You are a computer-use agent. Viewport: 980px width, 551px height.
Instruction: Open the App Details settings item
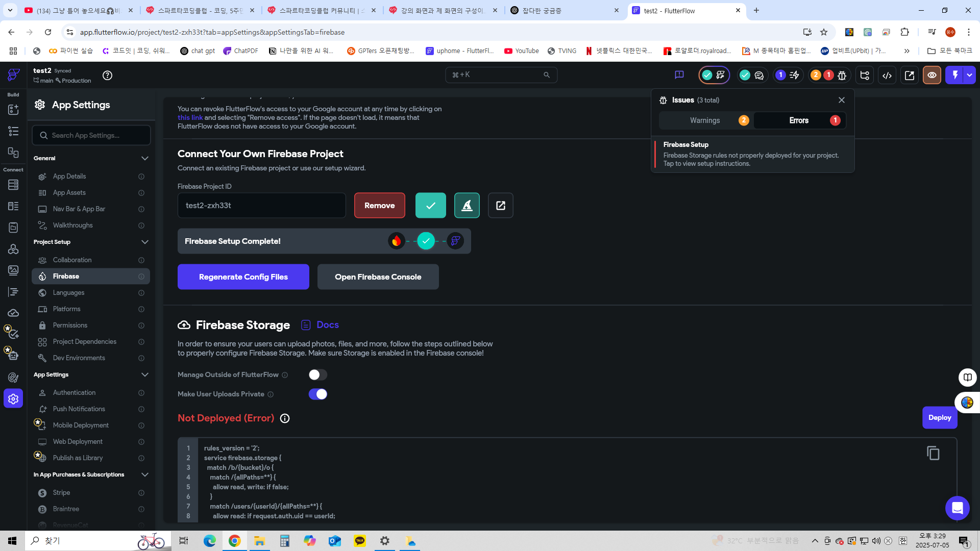coord(91,177)
